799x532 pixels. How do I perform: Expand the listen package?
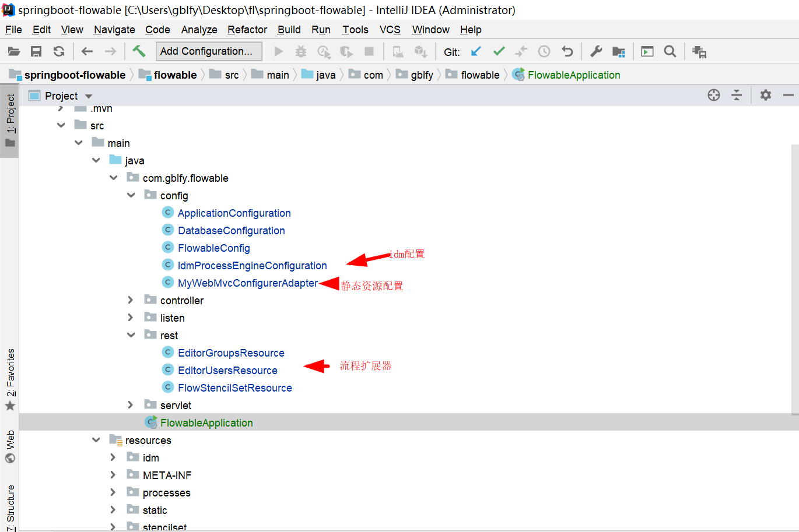tap(131, 318)
